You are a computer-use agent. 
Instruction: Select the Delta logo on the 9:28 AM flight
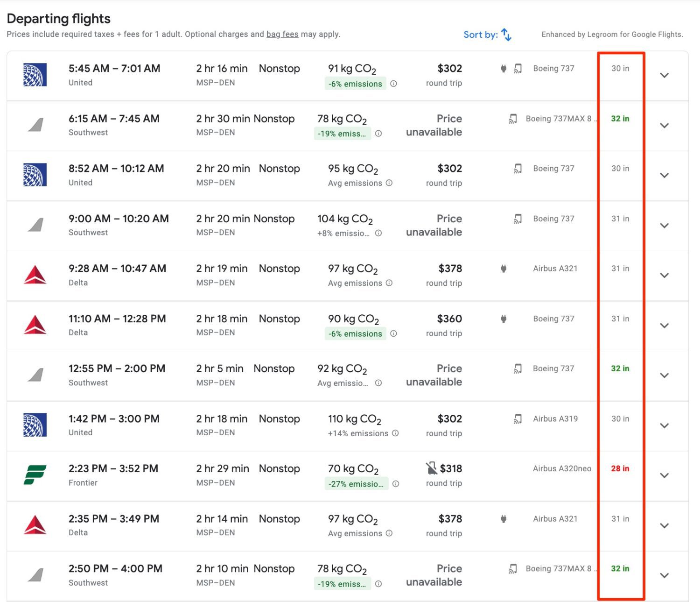(35, 275)
